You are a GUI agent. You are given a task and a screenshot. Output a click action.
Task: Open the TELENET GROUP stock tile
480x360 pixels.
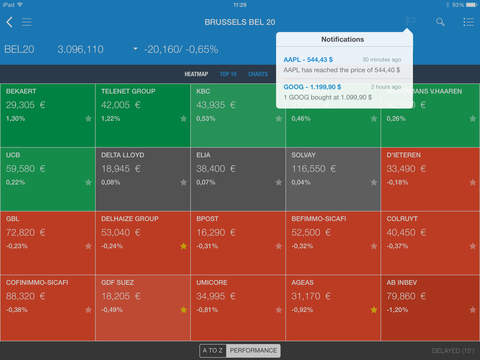coord(143,115)
